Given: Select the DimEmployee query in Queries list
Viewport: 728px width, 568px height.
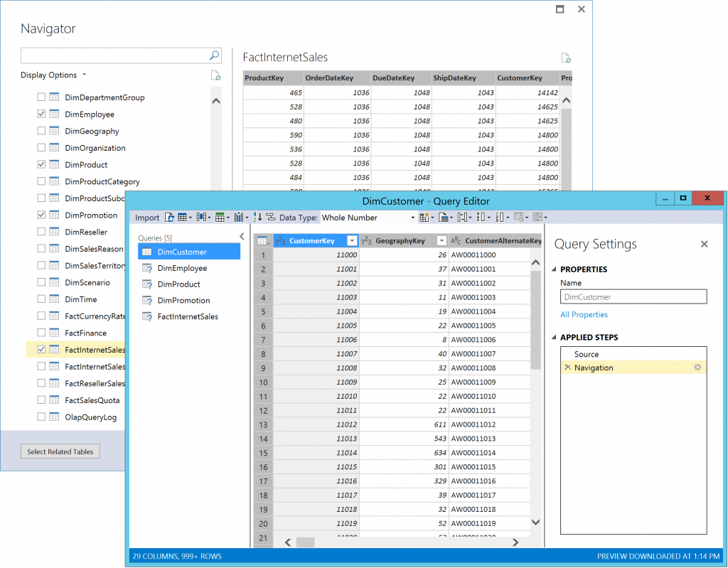Looking at the screenshot, I should click(x=189, y=268).
